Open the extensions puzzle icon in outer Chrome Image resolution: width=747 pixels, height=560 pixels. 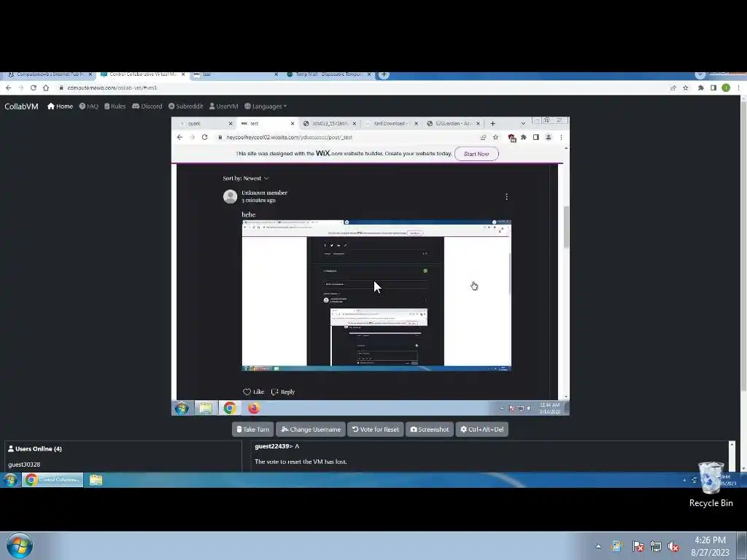(701, 87)
